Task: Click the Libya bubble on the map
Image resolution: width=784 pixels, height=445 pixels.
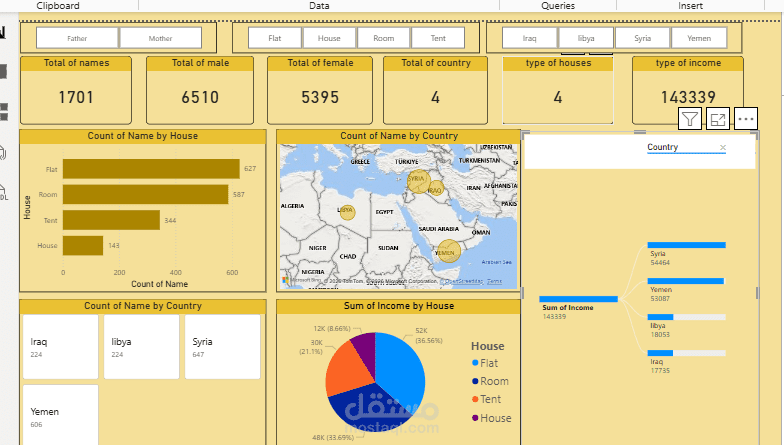Action: [347, 212]
